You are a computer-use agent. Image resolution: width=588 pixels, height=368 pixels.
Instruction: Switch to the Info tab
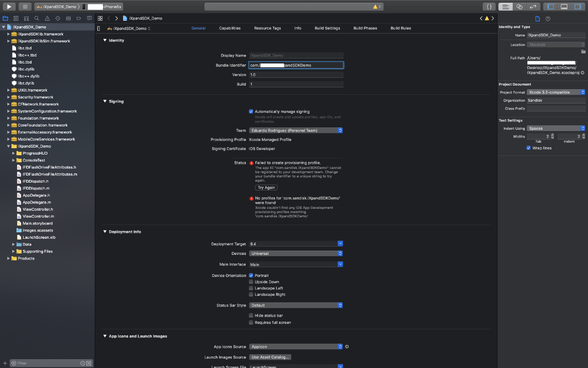(298, 29)
